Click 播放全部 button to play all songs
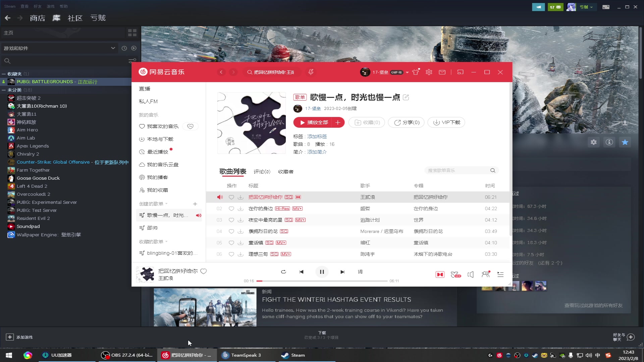 pos(314,122)
